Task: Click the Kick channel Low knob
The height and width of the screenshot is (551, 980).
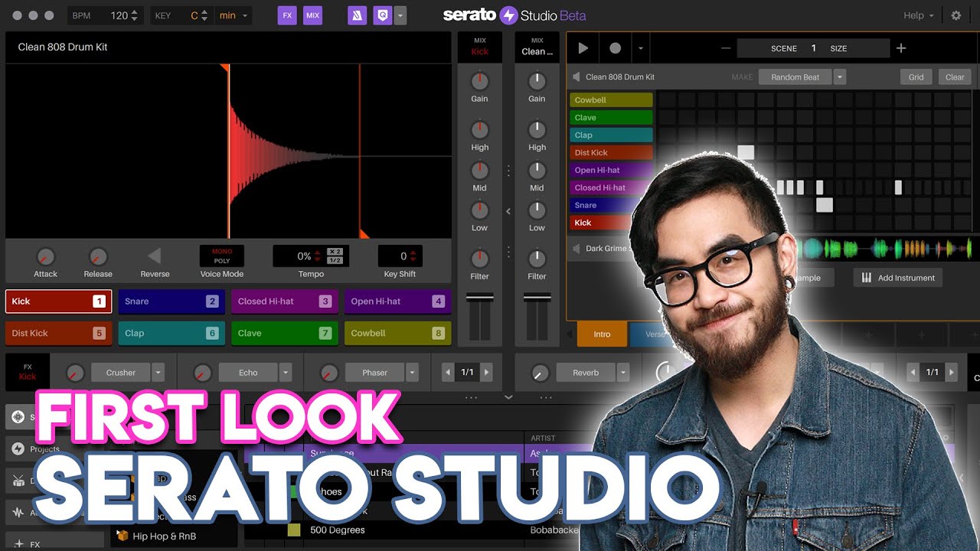Action: point(479,210)
